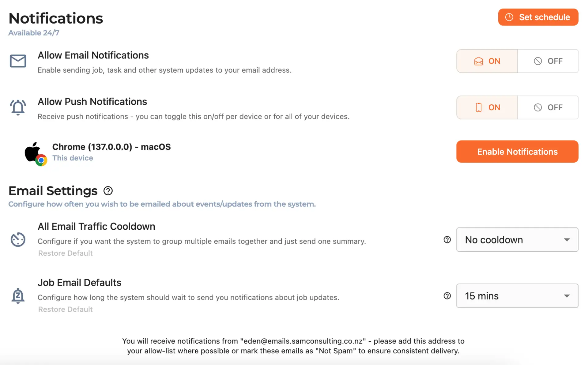This screenshot has width=588, height=365.
Task: Turn email notifications OFF
Action: [x=548, y=61]
